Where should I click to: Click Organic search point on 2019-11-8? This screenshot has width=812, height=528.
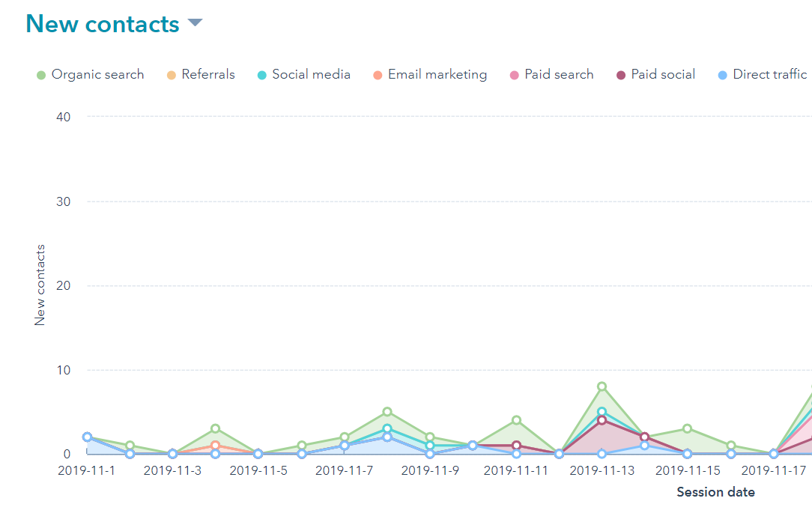tap(387, 412)
